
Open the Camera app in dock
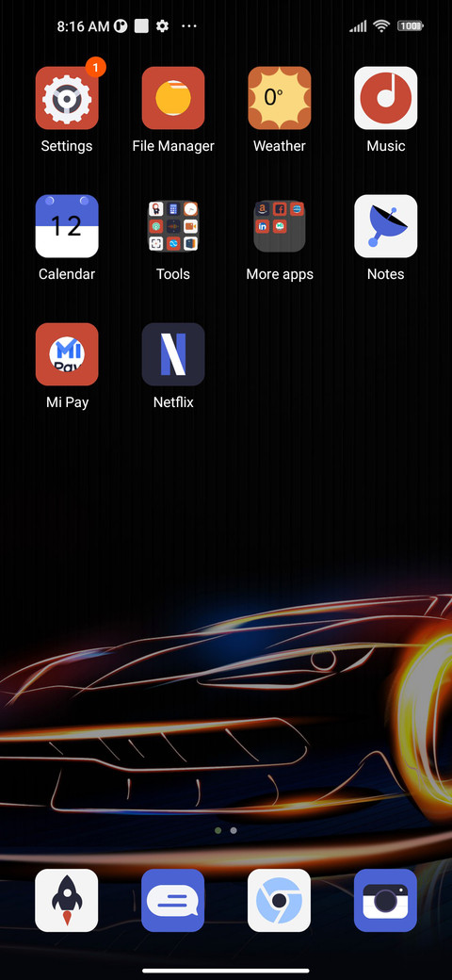pos(386,901)
